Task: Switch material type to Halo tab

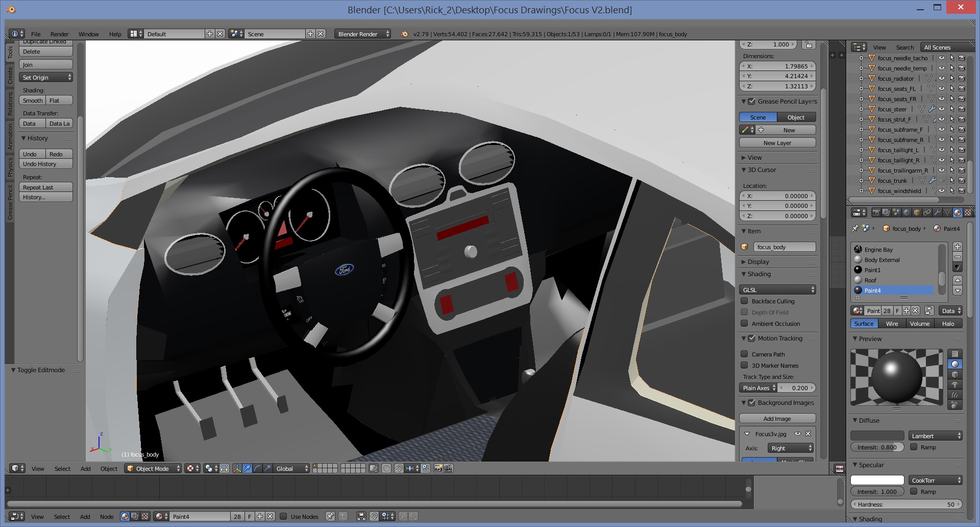Action: (948, 323)
